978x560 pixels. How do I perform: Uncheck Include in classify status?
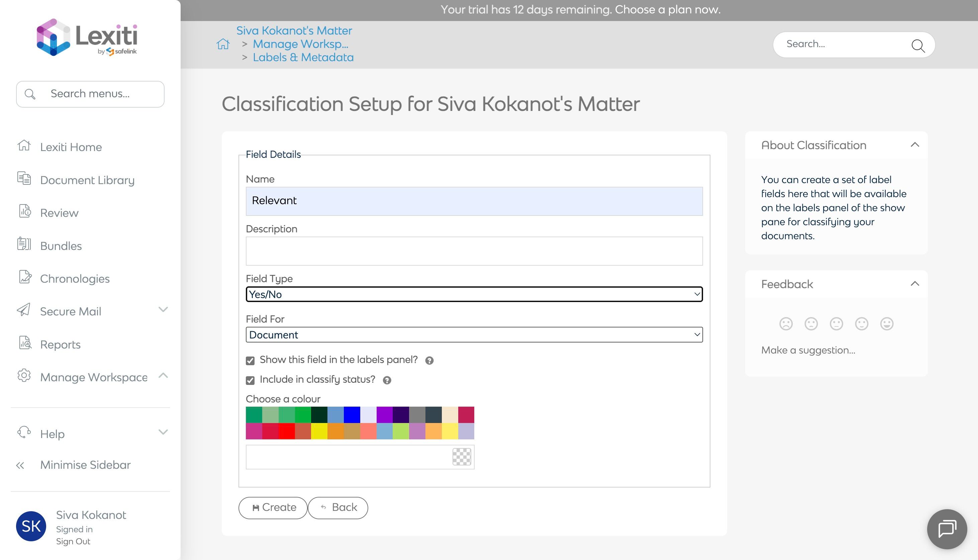[250, 380]
